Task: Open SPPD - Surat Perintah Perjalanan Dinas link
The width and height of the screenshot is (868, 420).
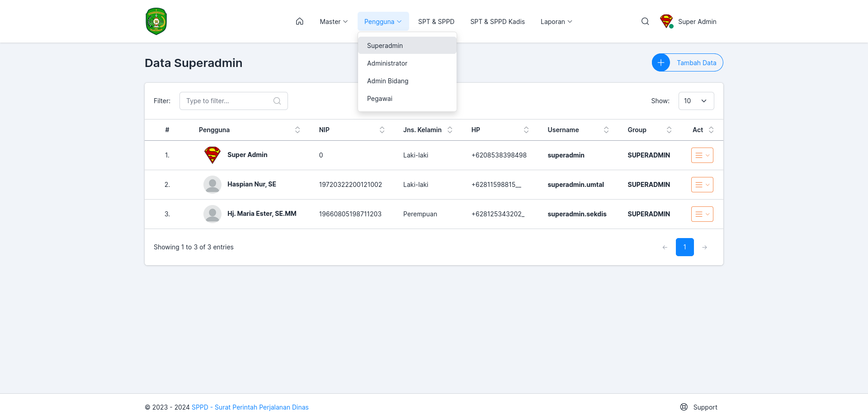Action: (x=250, y=407)
